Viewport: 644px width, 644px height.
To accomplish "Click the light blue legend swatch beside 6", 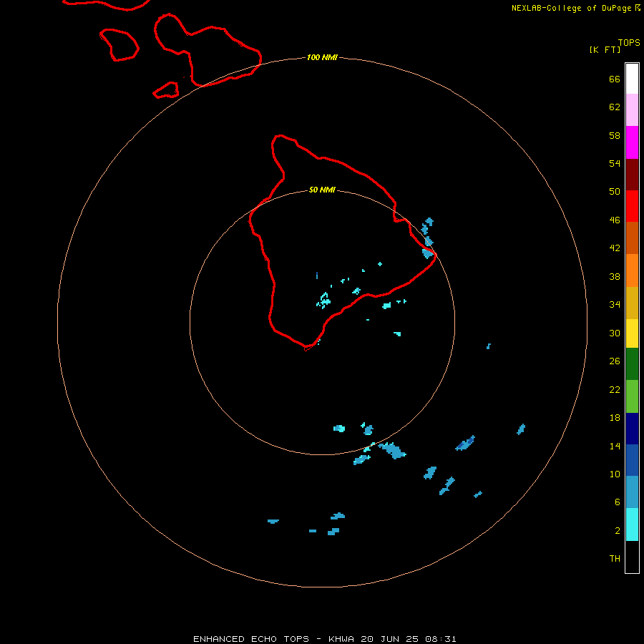I will (x=632, y=492).
